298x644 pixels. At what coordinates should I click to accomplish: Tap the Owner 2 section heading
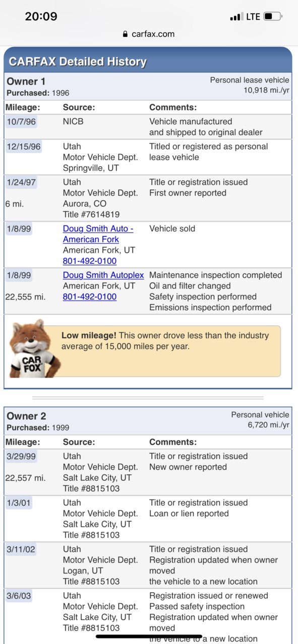26,416
